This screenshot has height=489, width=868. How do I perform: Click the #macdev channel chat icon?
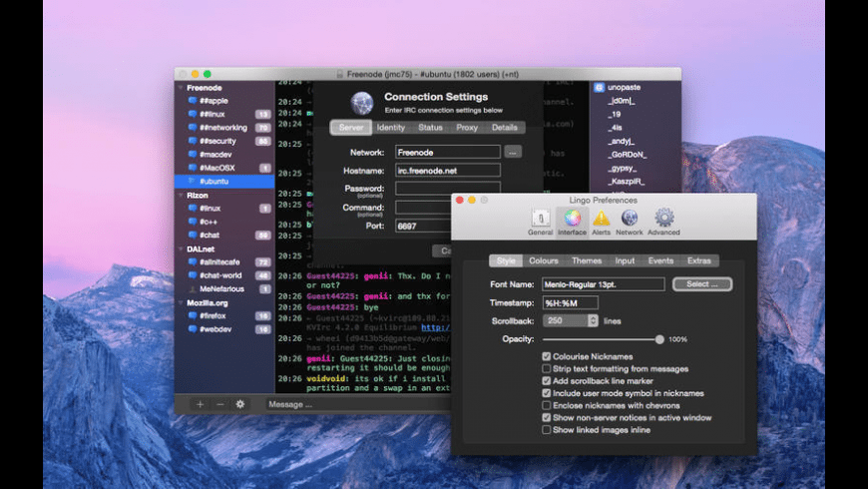tap(193, 154)
